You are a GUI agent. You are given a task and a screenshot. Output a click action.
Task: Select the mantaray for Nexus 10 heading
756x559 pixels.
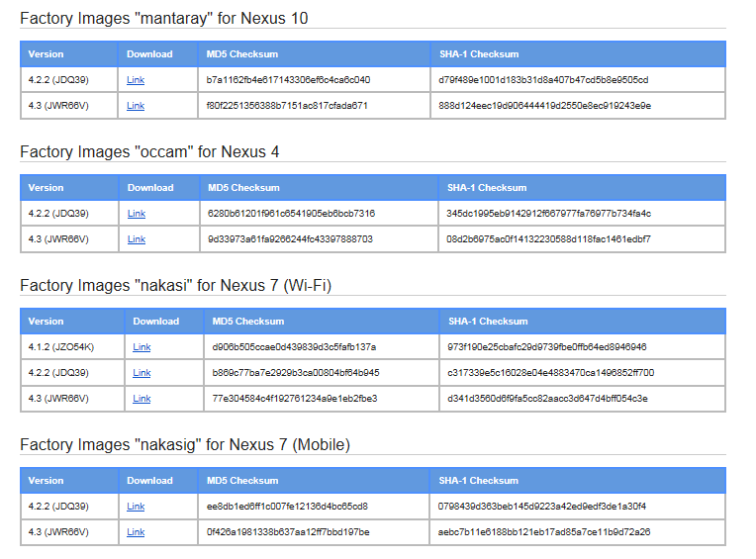click(164, 19)
